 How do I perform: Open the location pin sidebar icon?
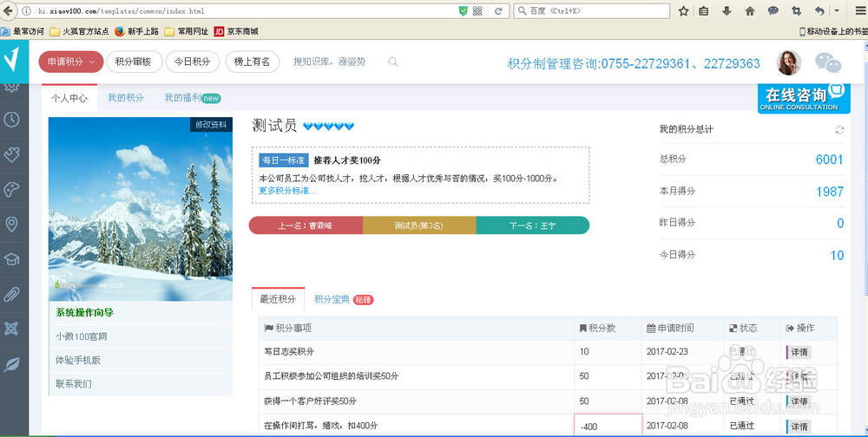tap(11, 224)
